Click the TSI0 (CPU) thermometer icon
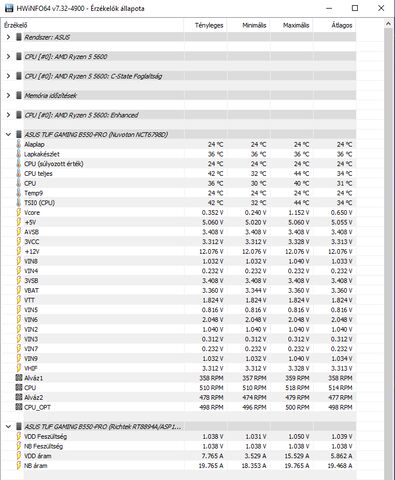Screen dimensions: 395x480 [x=19, y=203]
